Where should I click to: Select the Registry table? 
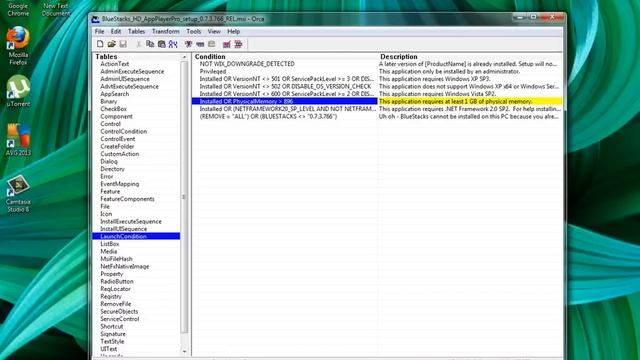pyautogui.click(x=111, y=296)
